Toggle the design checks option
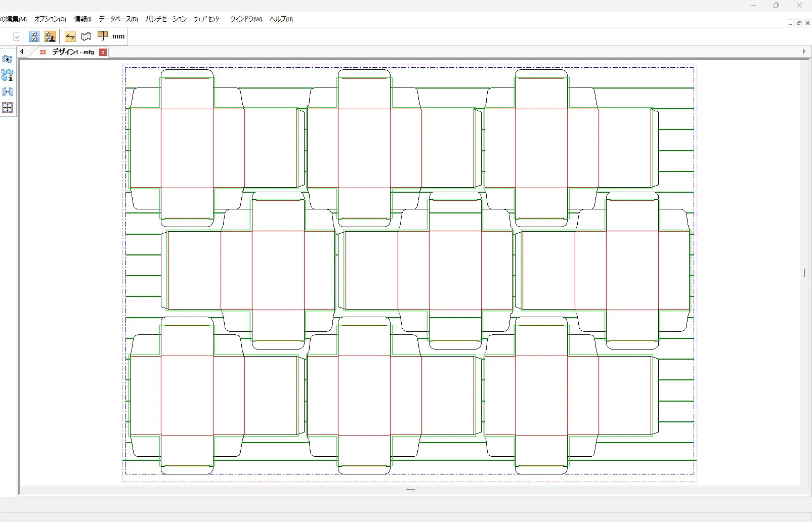 click(33, 36)
